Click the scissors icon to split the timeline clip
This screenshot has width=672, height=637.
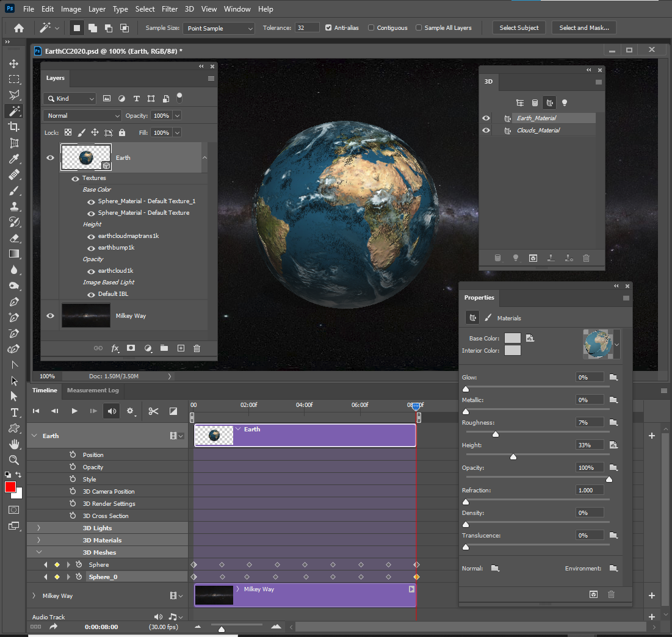coord(156,411)
